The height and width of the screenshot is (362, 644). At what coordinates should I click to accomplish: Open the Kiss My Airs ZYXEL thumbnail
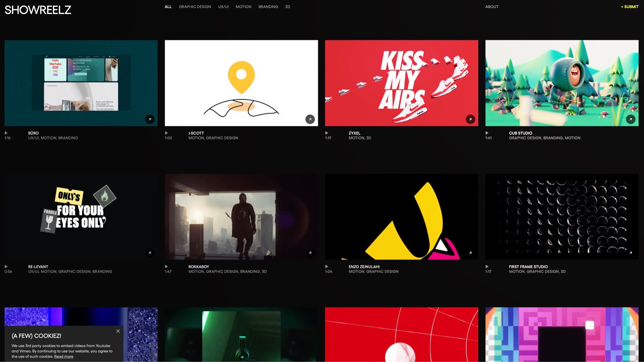tap(401, 83)
